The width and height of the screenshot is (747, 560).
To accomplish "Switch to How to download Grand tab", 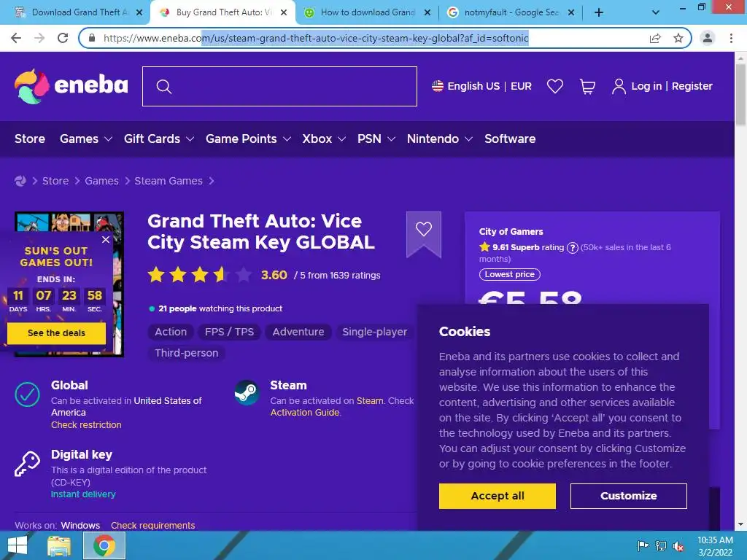I will pyautogui.click(x=367, y=12).
